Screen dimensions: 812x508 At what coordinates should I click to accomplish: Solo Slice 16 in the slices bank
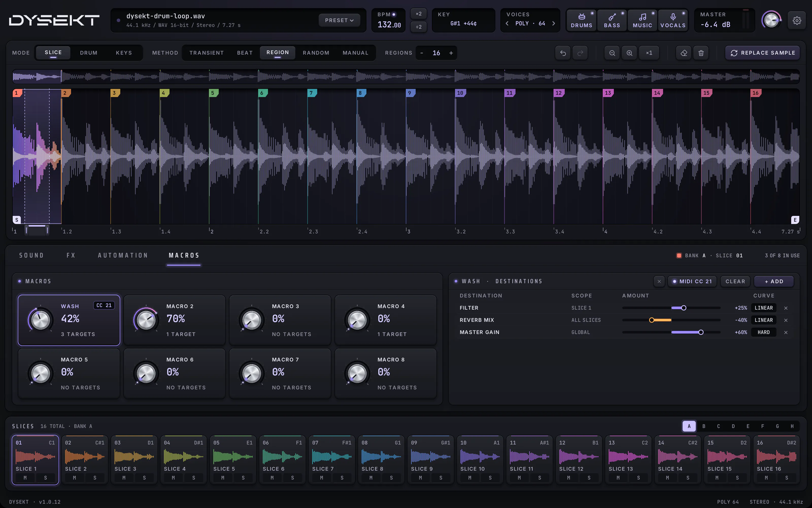point(787,478)
